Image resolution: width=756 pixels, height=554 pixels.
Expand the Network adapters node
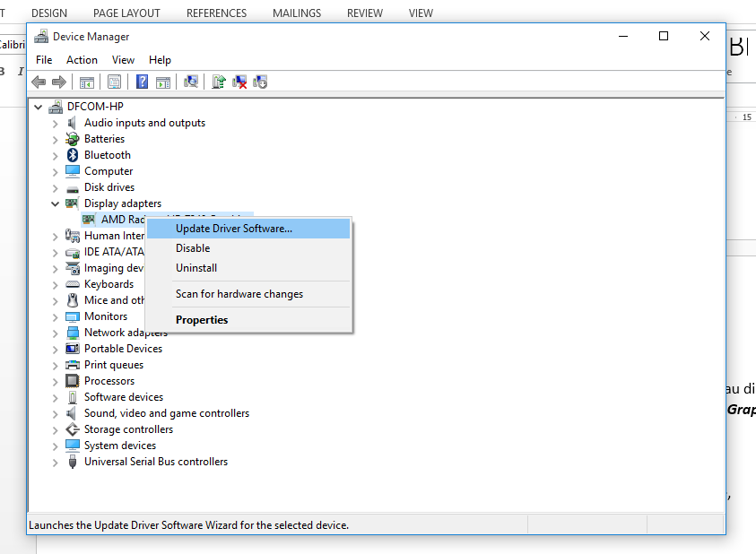click(x=55, y=332)
